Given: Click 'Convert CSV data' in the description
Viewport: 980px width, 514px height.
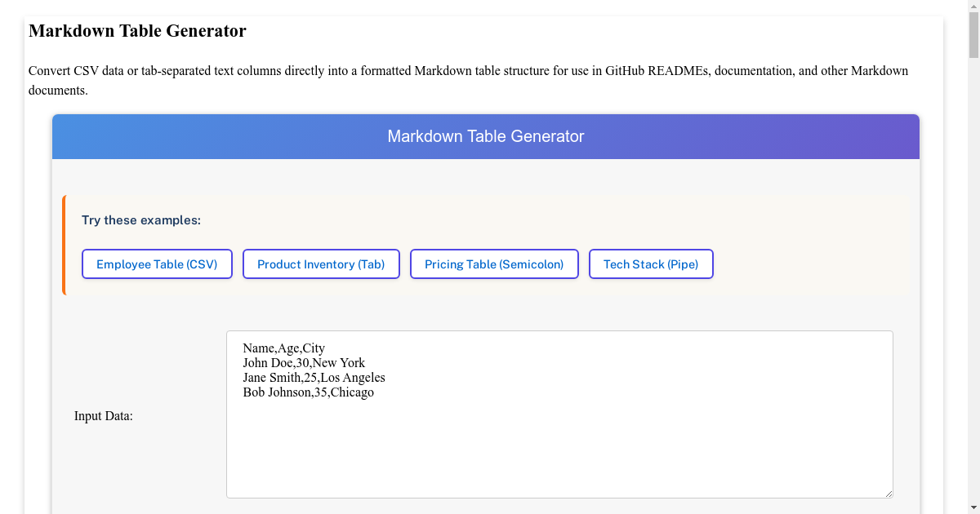Looking at the screenshot, I should point(76,71).
